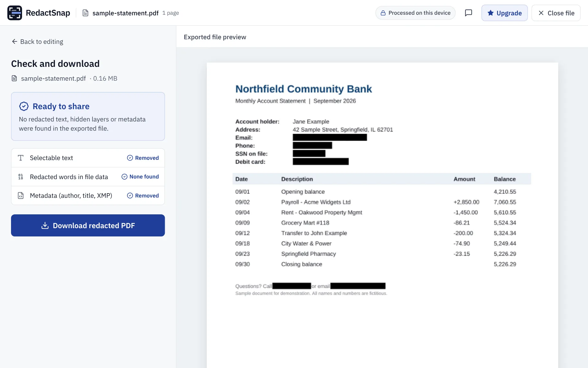Click the Upgrade button
This screenshot has height=368, width=588.
[504, 13]
